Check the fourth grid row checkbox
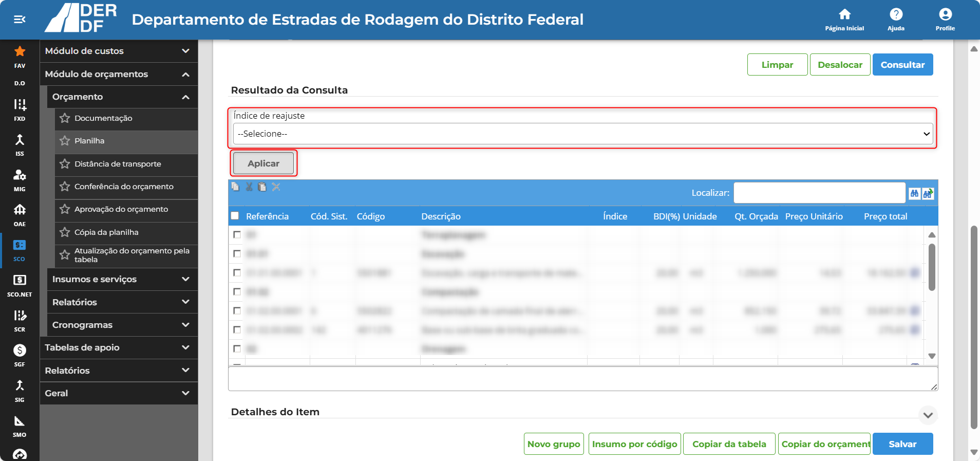980x461 pixels. pyautogui.click(x=237, y=292)
